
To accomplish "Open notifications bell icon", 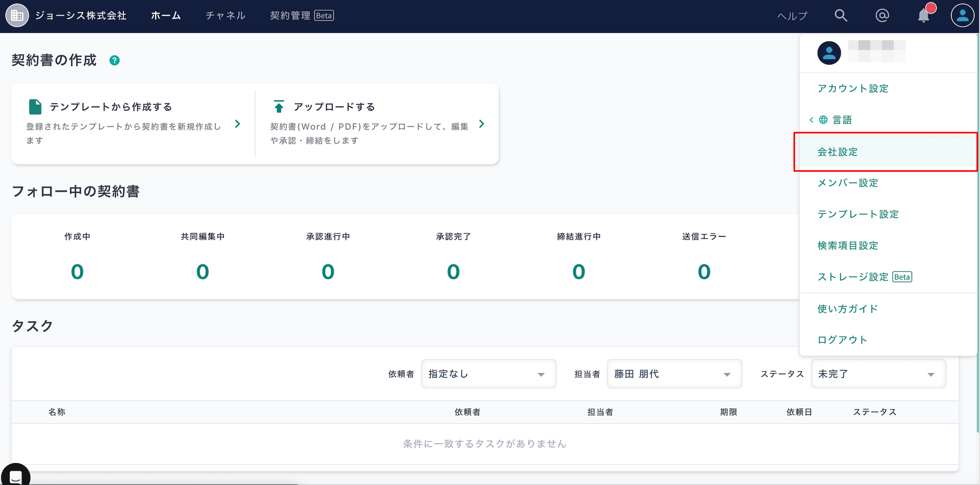I will click(x=924, y=16).
